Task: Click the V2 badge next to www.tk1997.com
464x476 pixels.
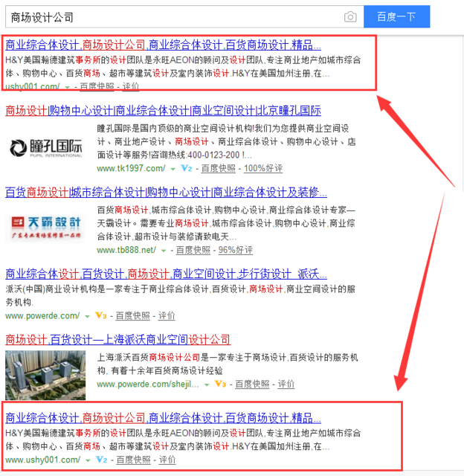Action: click(x=186, y=169)
